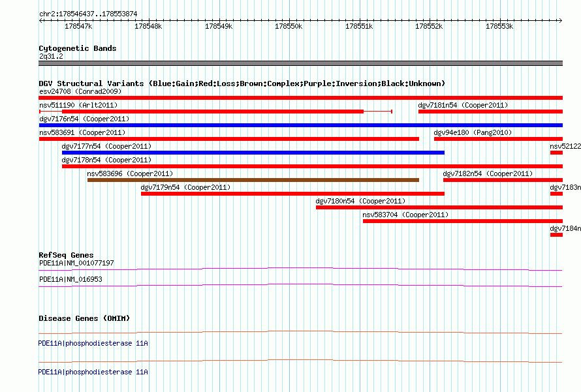
Task: Select brown complex bar nsv583696
Action: click(253, 180)
